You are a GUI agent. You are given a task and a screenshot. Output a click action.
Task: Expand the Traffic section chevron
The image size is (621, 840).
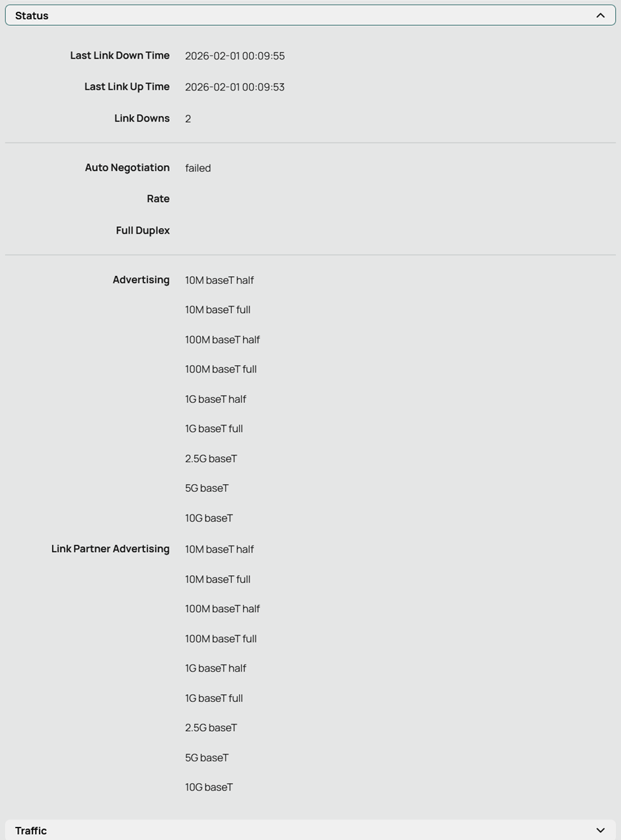(600, 830)
